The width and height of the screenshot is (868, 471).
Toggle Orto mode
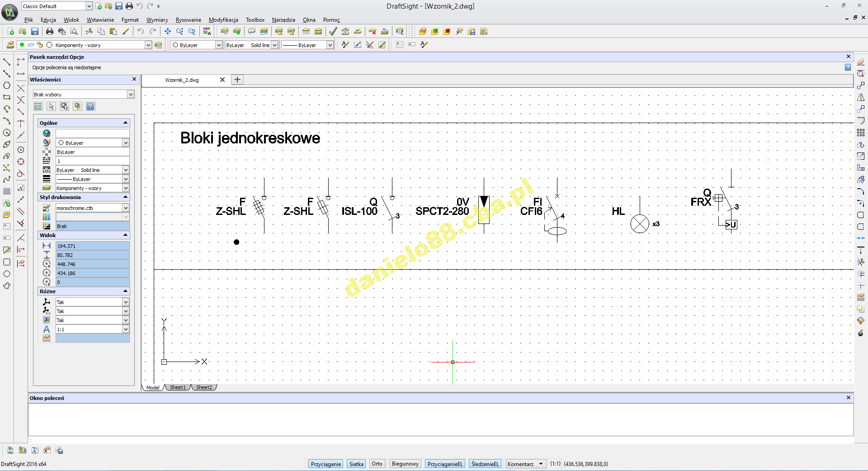click(377, 464)
